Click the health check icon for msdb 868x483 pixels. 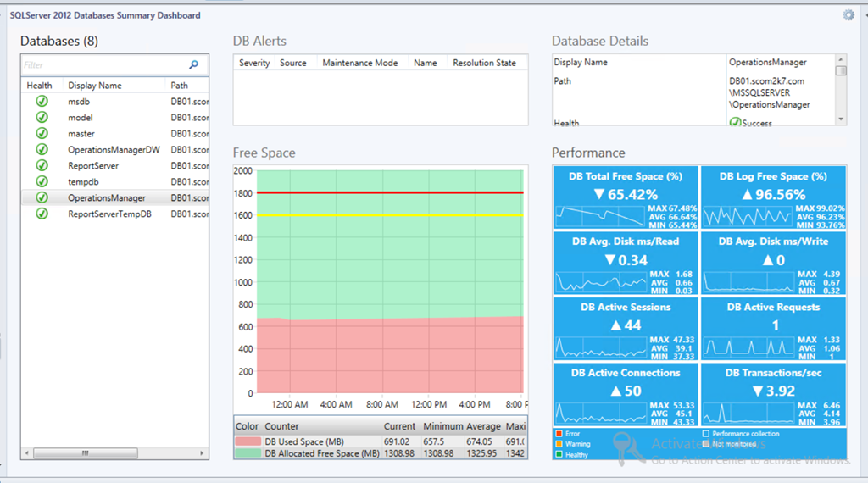click(42, 101)
